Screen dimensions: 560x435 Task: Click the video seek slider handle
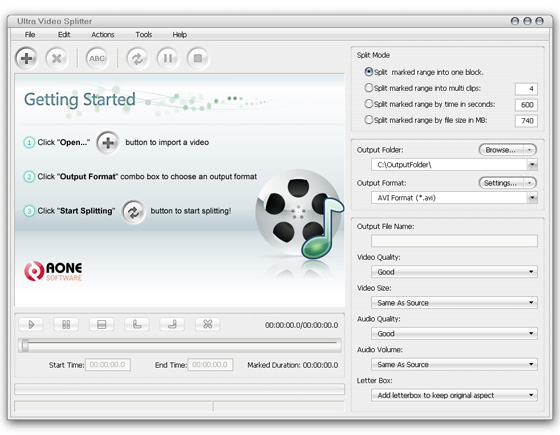[x=24, y=345]
